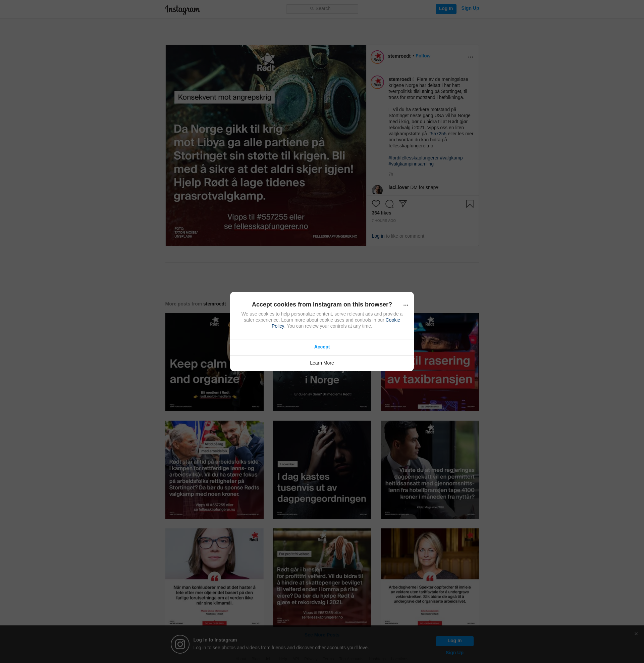
Task: Click the Search input field
Action: 322,9
